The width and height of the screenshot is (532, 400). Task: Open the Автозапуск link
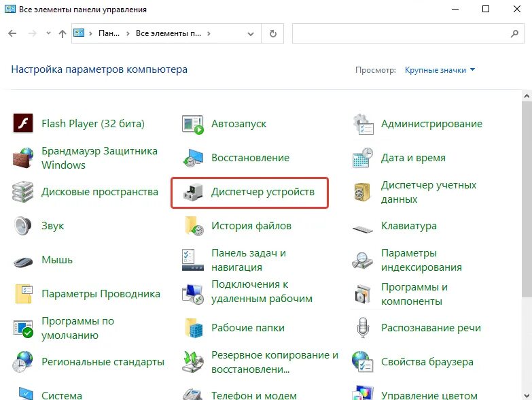(x=239, y=124)
